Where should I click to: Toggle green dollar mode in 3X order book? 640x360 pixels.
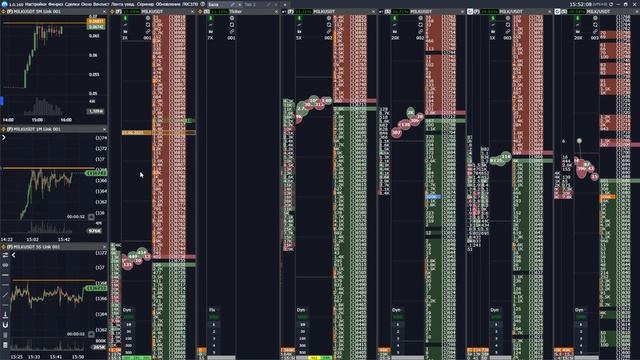pyautogui.click(x=125, y=18)
